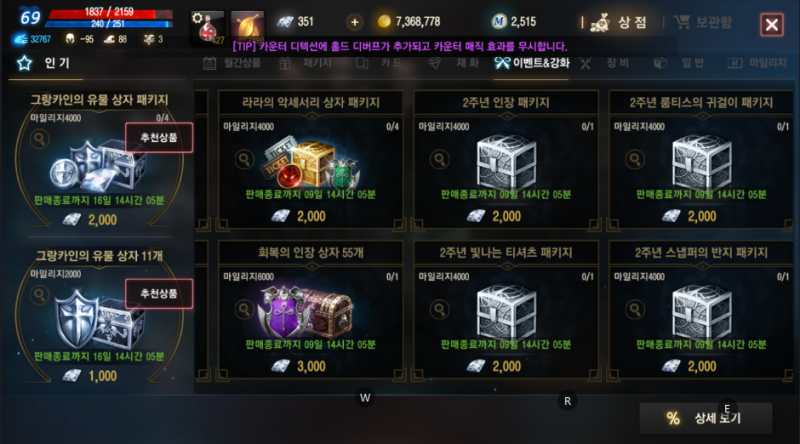800x444 pixels.
Task: Open the 보관함 storage button
Action: pos(703,22)
